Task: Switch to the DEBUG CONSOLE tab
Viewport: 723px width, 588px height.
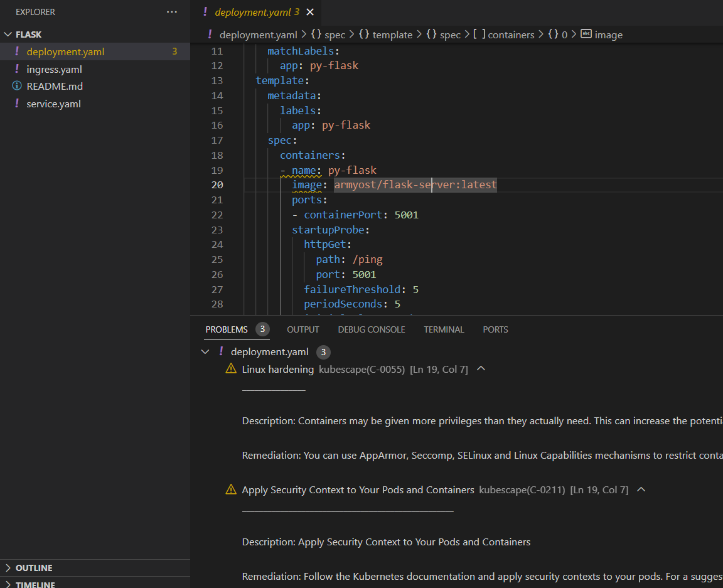Action: coord(372,329)
